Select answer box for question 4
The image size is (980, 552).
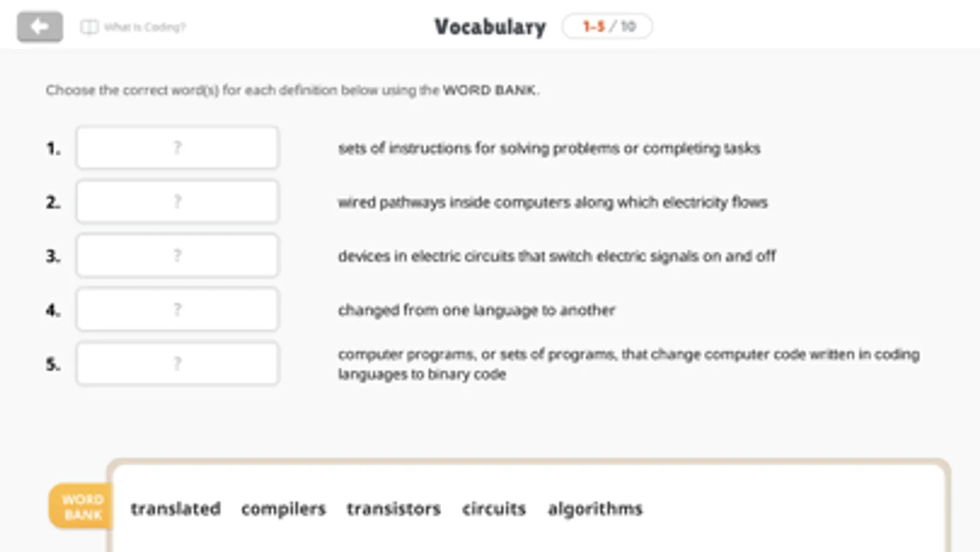click(177, 310)
